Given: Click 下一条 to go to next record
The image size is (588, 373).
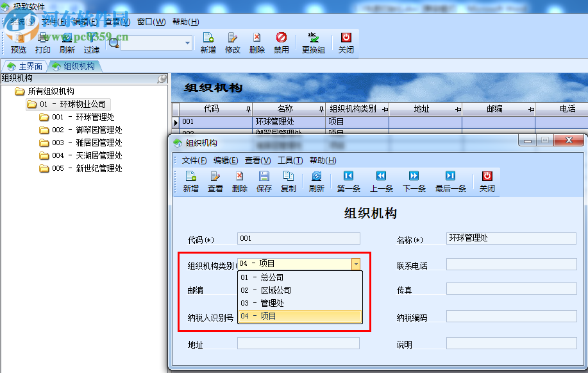Looking at the screenshot, I should coord(414,182).
